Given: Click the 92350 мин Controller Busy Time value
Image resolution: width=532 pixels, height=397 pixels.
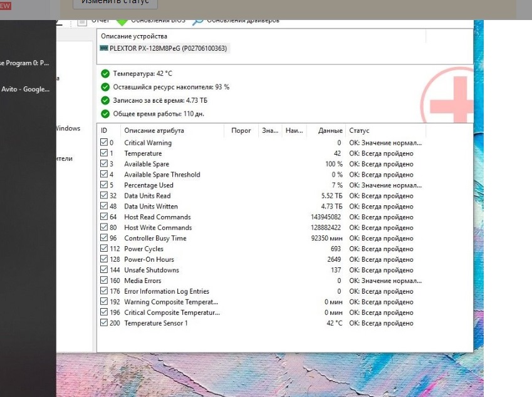Looking at the screenshot, I should pos(326,238).
